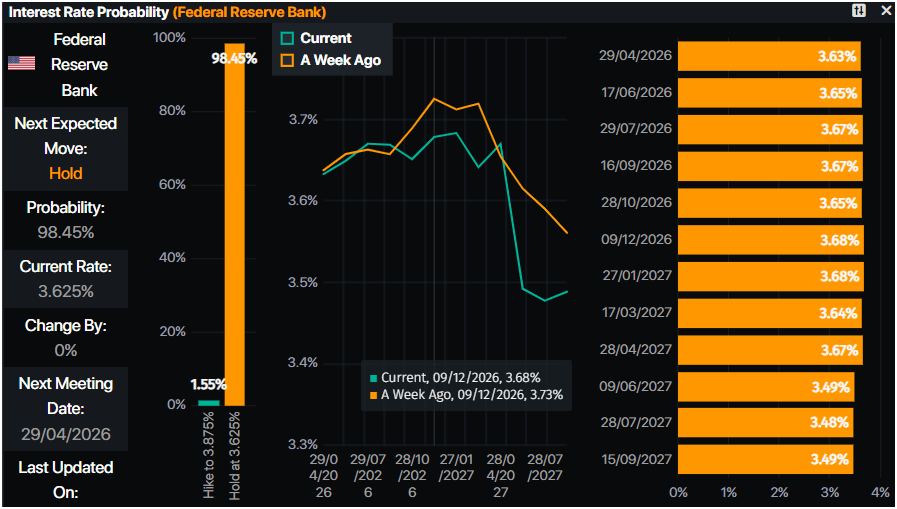Toggle the A Week Ago legend series
The image size is (897, 509).
pyautogui.click(x=340, y=60)
